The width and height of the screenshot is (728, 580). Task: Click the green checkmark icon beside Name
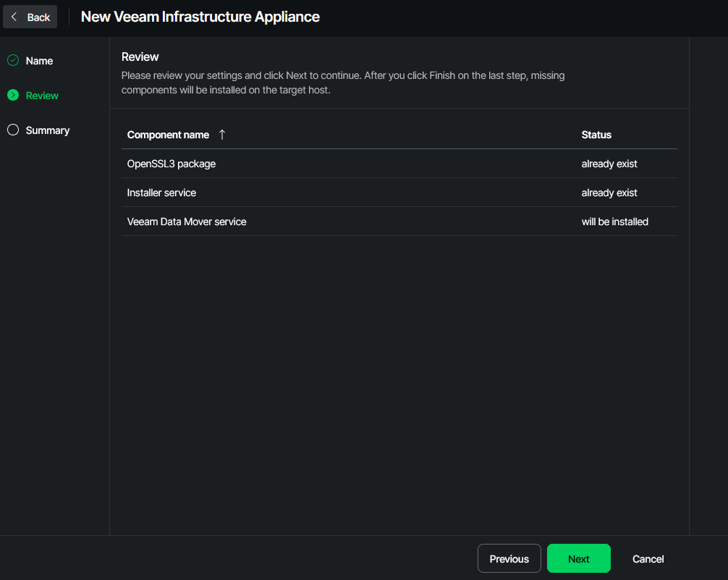[13, 61]
